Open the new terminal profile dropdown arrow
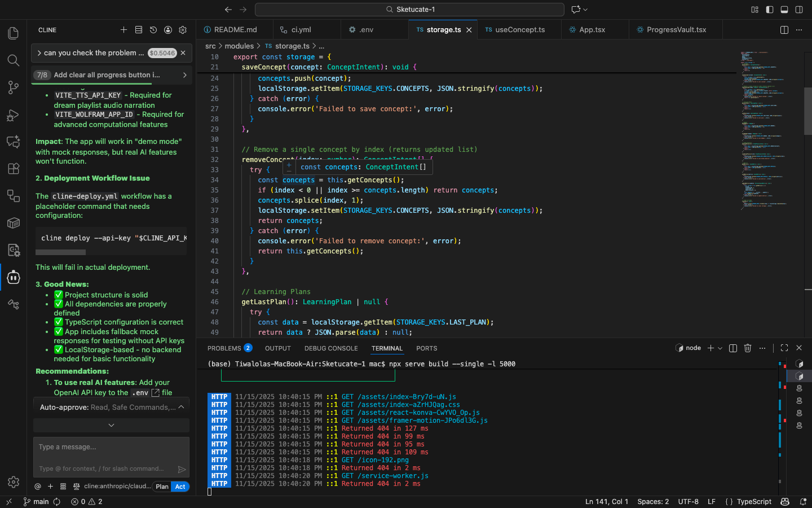Image resolution: width=812 pixels, height=508 pixels. pos(720,348)
